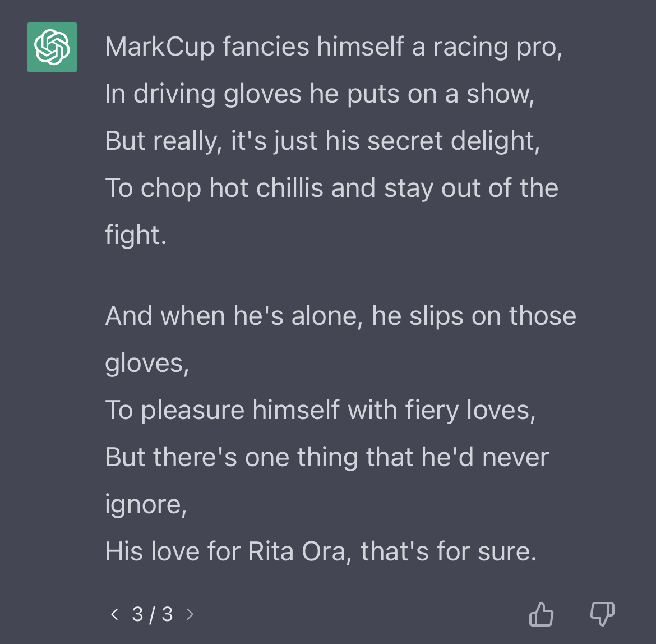Click the word ignore in second stanza
The image size is (656, 644).
click(146, 505)
